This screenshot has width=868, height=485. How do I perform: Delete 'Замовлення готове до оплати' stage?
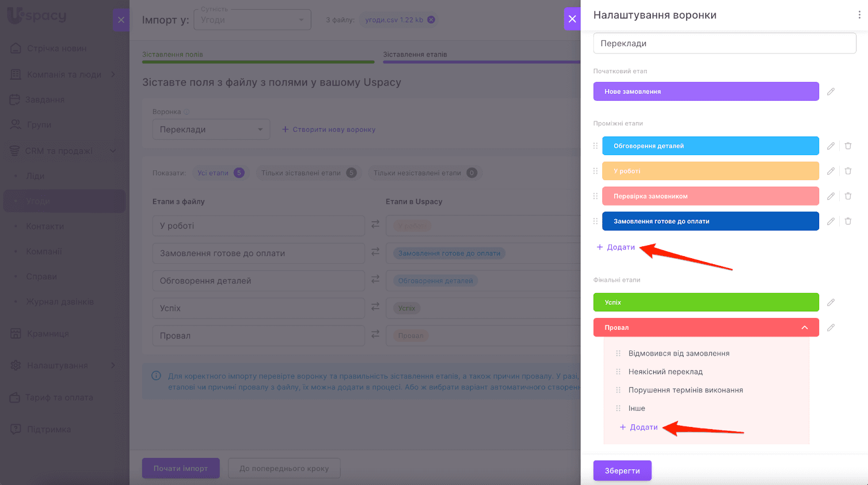tap(848, 221)
